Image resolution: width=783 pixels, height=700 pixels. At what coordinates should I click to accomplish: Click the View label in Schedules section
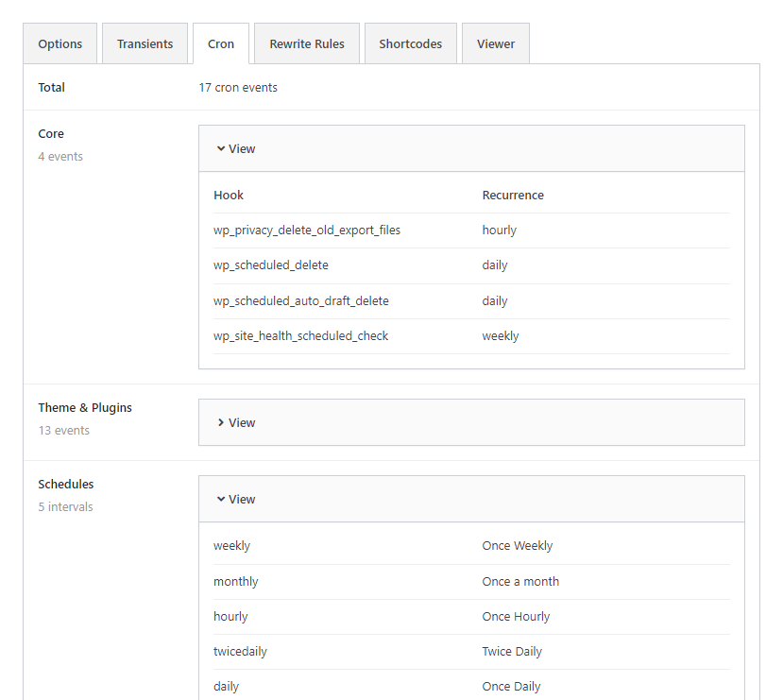(x=242, y=499)
